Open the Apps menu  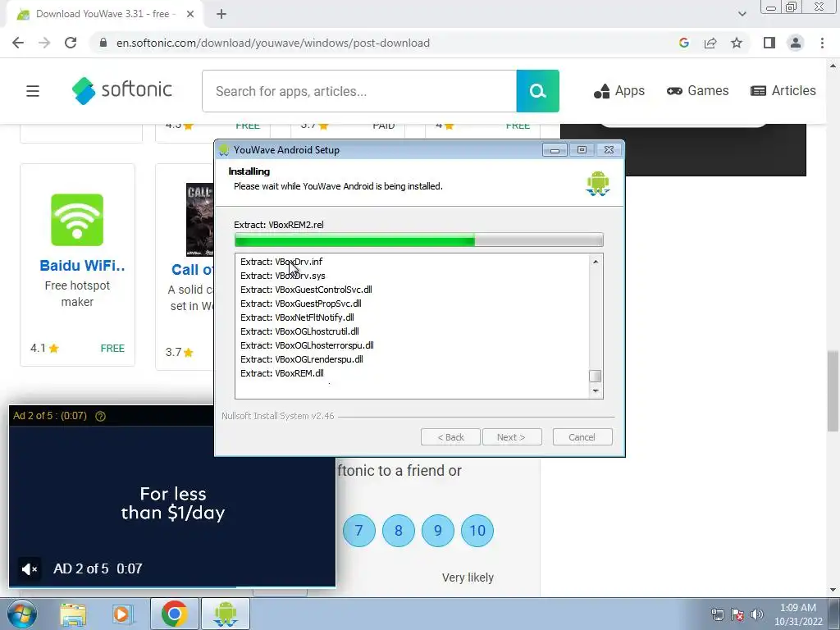click(x=619, y=91)
